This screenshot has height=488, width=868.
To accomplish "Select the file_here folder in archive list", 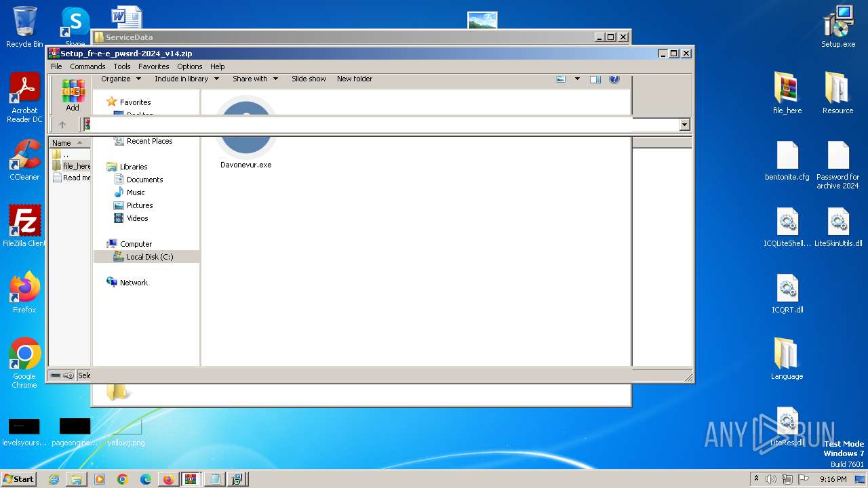I will tap(71, 165).
